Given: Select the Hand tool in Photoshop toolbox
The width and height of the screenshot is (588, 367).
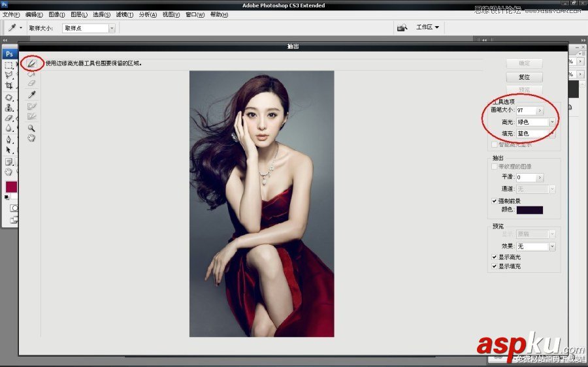Looking at the screenshot, I should (x=8, y=172).
